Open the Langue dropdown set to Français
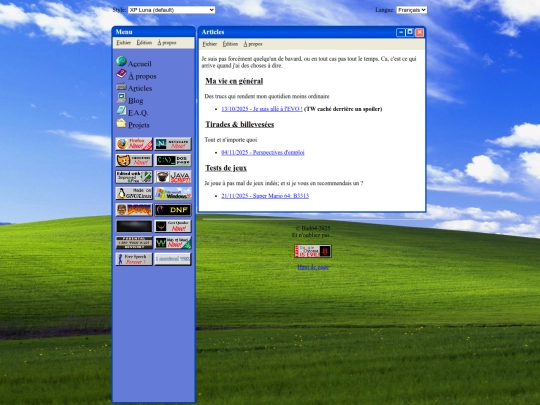This screenshot has width=540, height=405. click(412, 10)
